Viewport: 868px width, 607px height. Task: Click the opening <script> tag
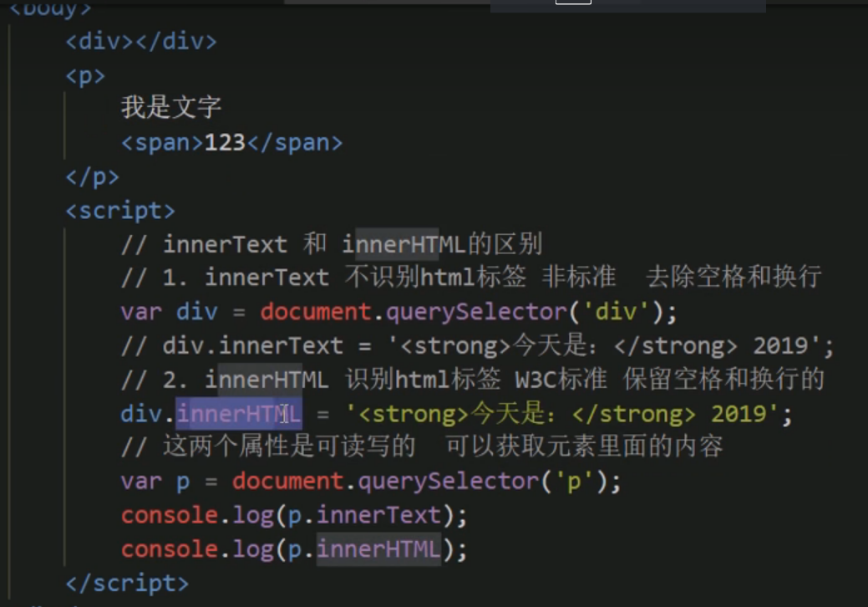(120, 211)
